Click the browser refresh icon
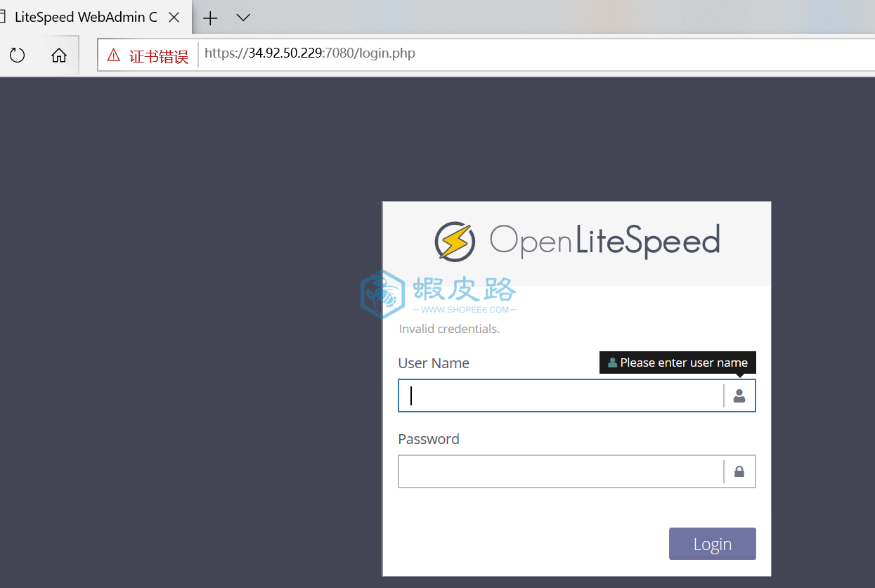The width and height of the screenshot is (875, 588). pyautogui.click(x=17, y=55)
